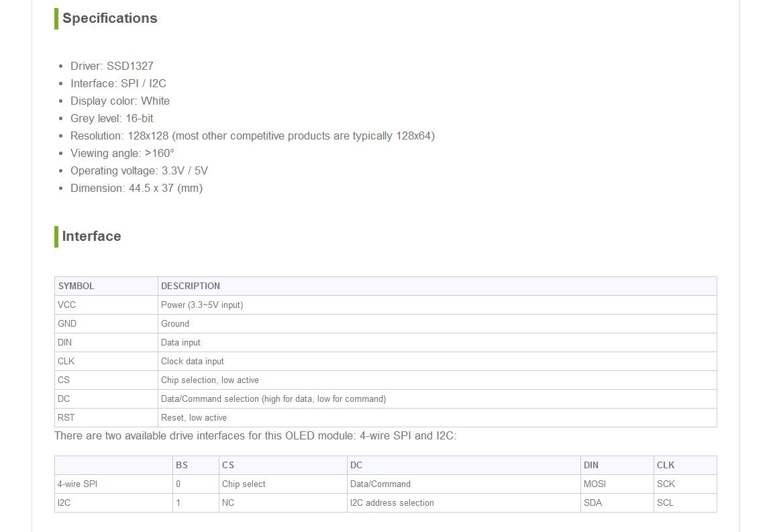Click the Dimension 44.5 x 37 line
The width and height of the screenshot is (769, 532).
136,188
